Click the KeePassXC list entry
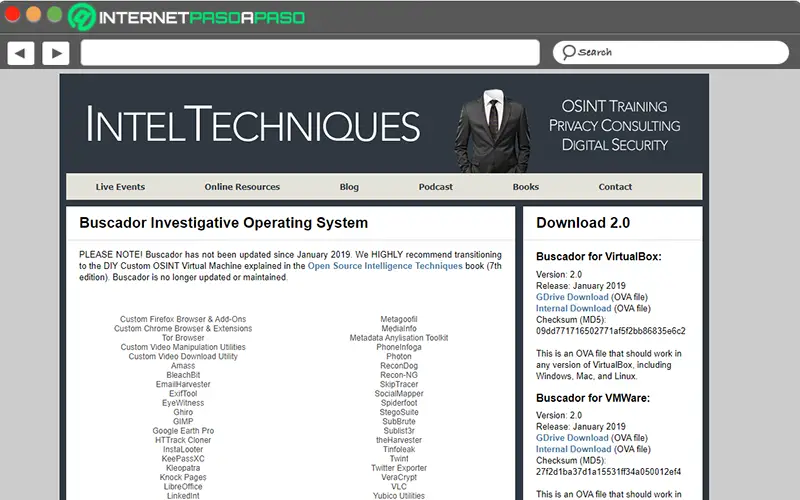 pyautogui.click(x=183, y=458)
